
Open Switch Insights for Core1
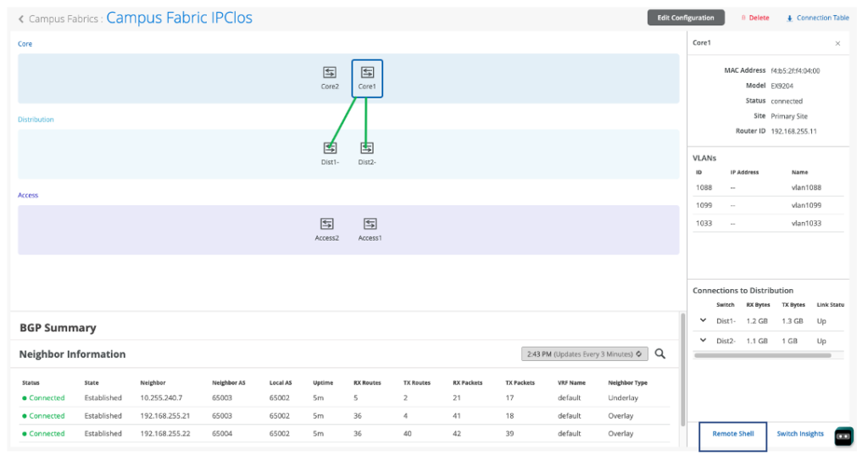click(x=800, y=434)
